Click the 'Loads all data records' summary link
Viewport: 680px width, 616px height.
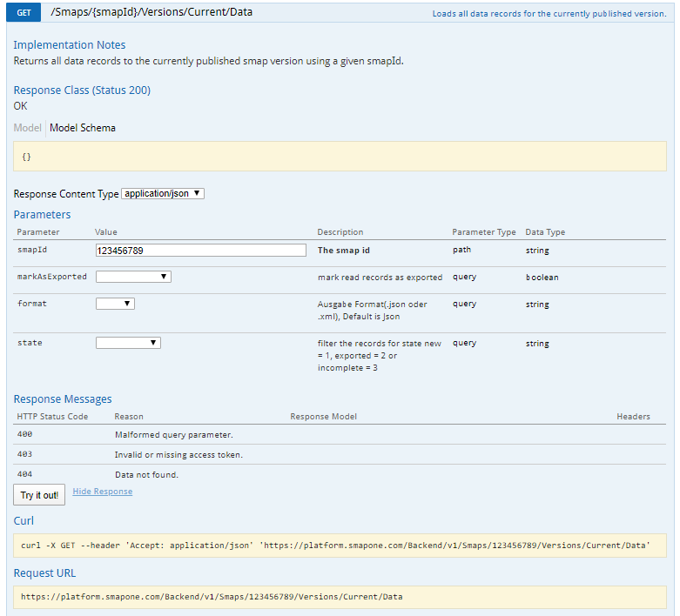(549, 14)
